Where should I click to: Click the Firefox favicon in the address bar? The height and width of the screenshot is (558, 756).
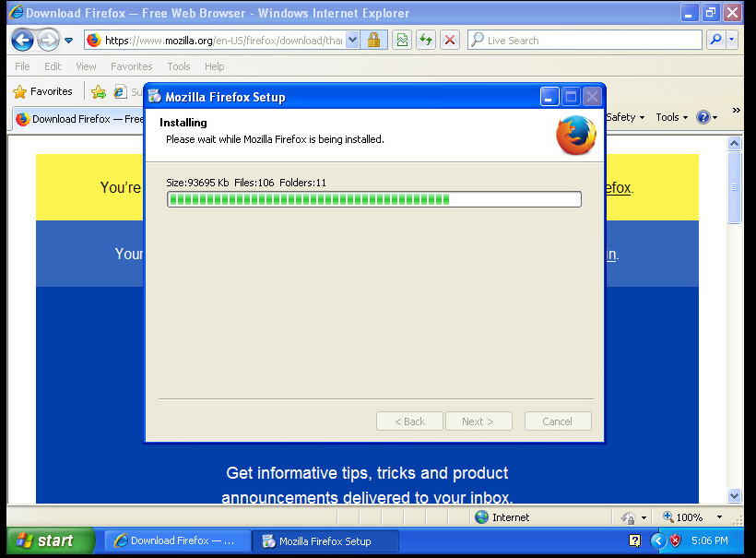pos(94,40)
